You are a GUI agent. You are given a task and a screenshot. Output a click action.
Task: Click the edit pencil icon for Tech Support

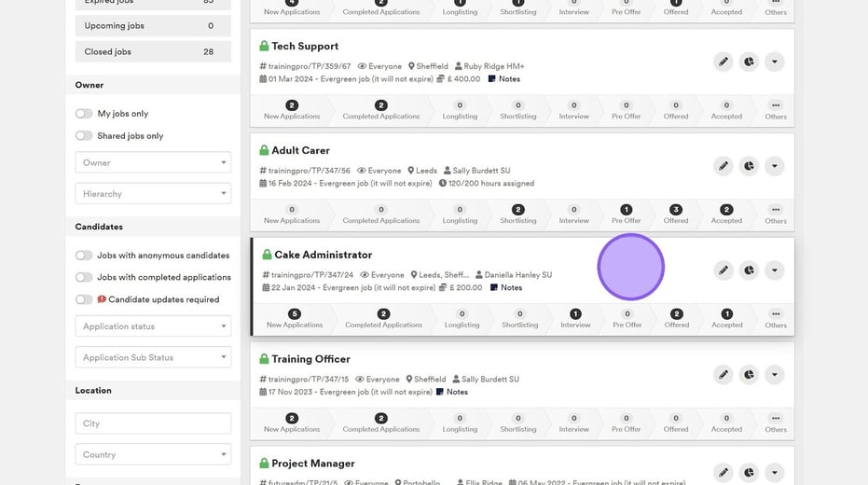tap(723, 62)
